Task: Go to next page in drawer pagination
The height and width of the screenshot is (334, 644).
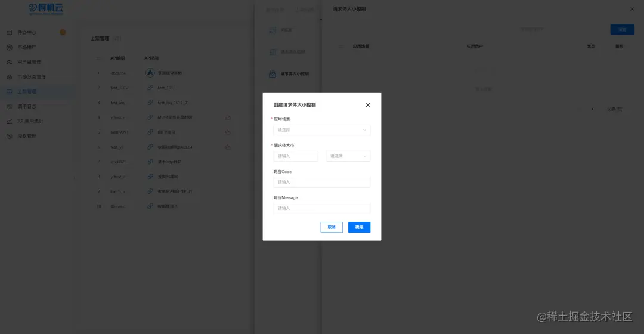Action: (592, 109)
